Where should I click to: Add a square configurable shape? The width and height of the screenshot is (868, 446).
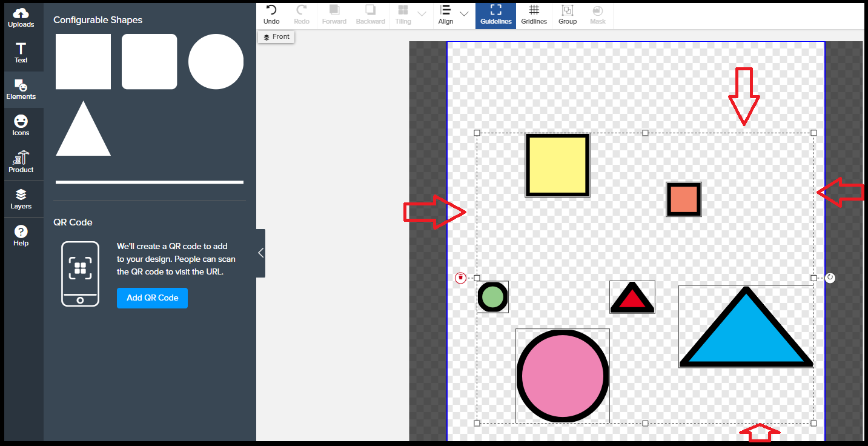(83, 61)
